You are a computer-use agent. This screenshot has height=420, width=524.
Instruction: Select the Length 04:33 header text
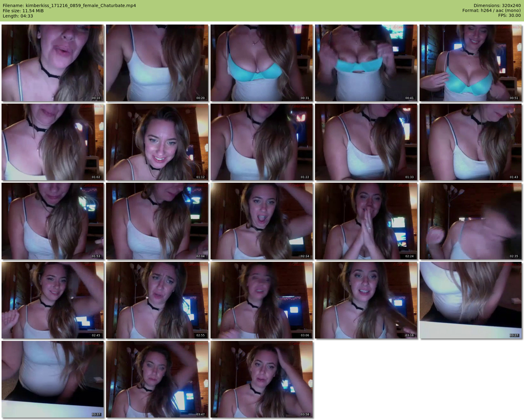(x=18, y=16)
